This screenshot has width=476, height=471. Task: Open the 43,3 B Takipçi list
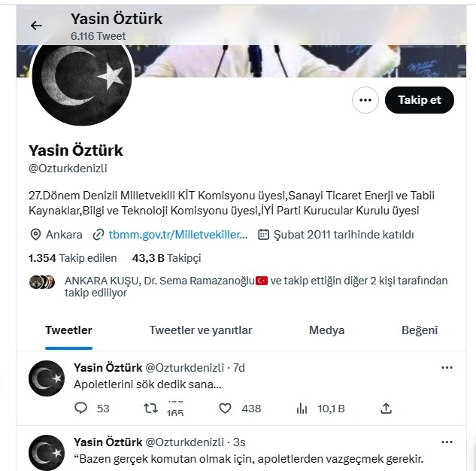166,258
